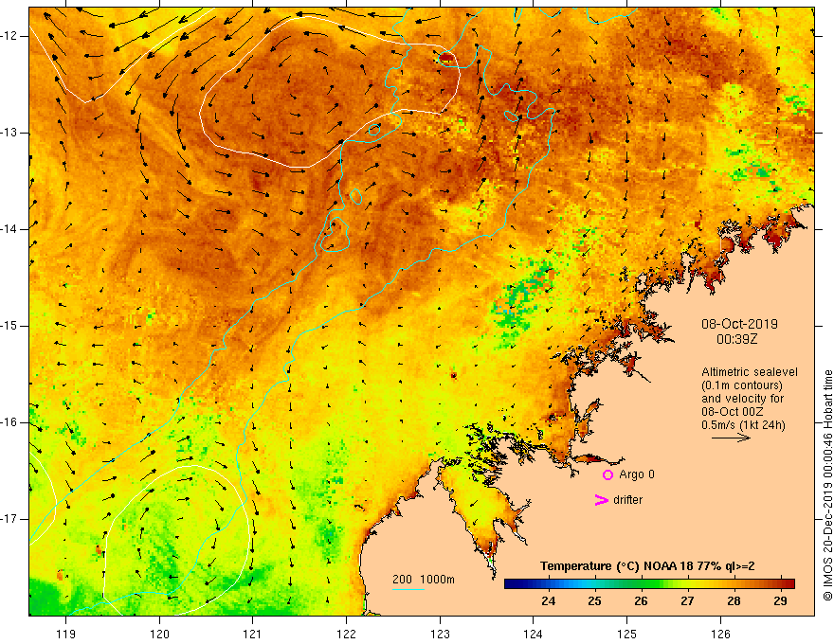Click the magenta Argo circle legend marker
The image size is (834, 644).
pyautogui.click(x=607, y=474)
